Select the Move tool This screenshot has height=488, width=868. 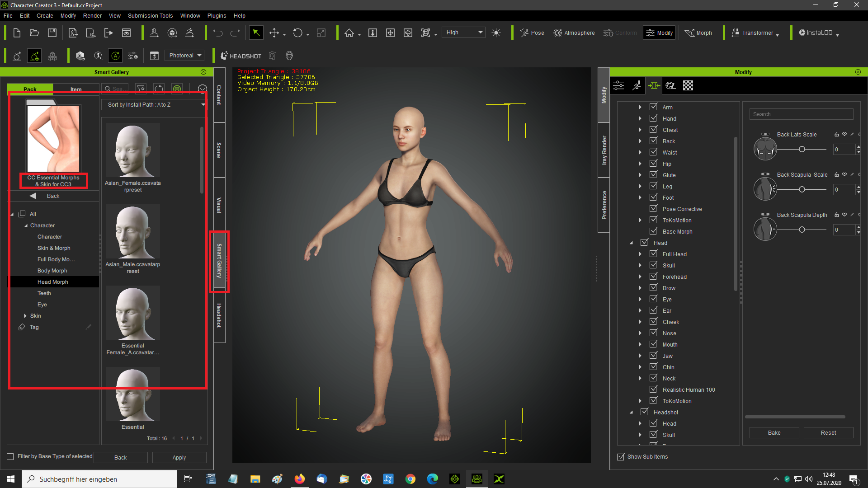click(274, 33)
